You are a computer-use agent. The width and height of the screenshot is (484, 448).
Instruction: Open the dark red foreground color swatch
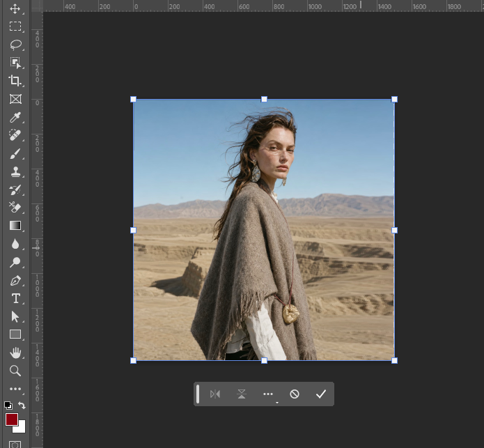[12, 419]
